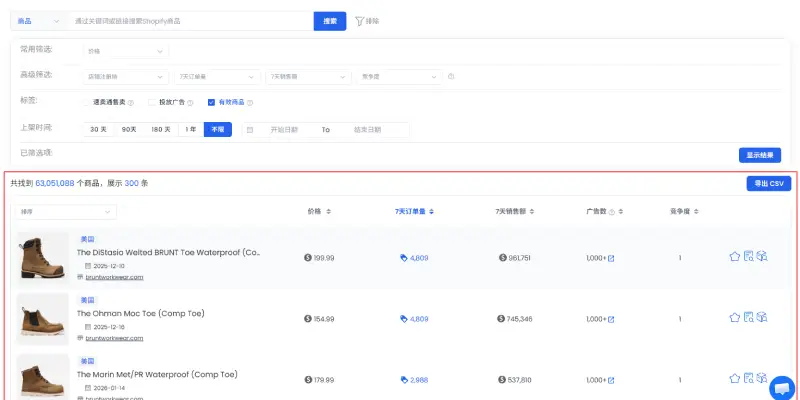Click the 开始日期 start date field

click(284, 130)
